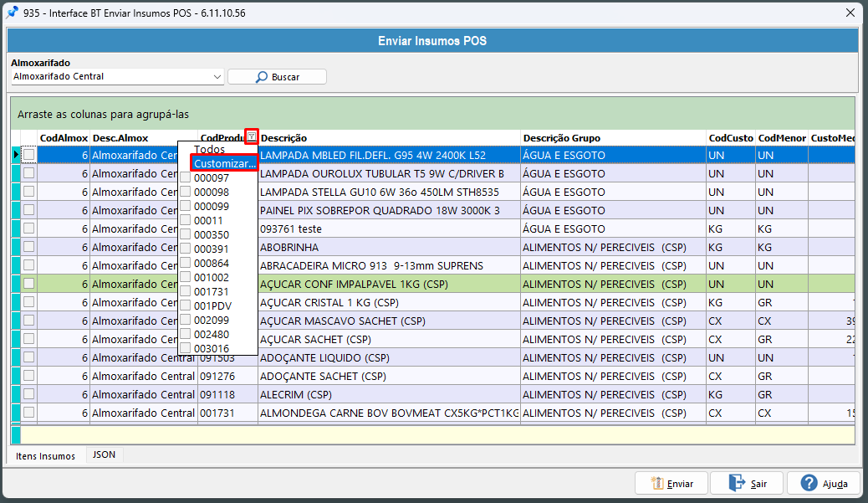Tick checkbox for AÇUCAR CONF IMPALPAVEL row
This screenshot has width=868, height=503.
28,284
